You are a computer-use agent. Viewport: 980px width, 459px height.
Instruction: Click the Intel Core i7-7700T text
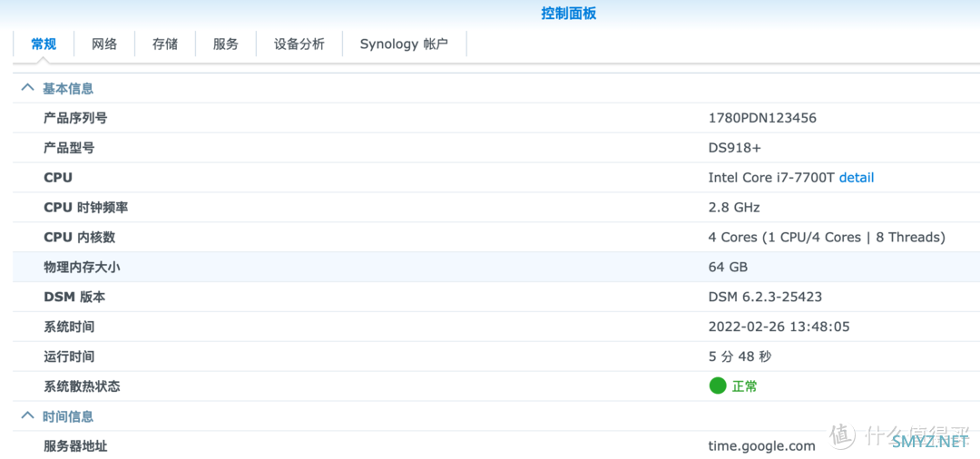pyautogui.click(x=772, y=178)
